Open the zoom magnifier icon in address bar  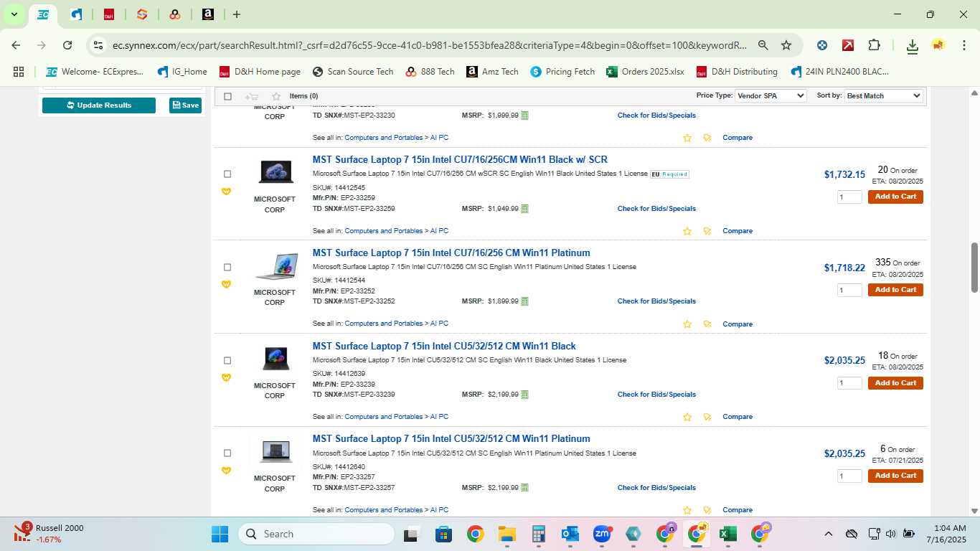(x=763, y=45)
